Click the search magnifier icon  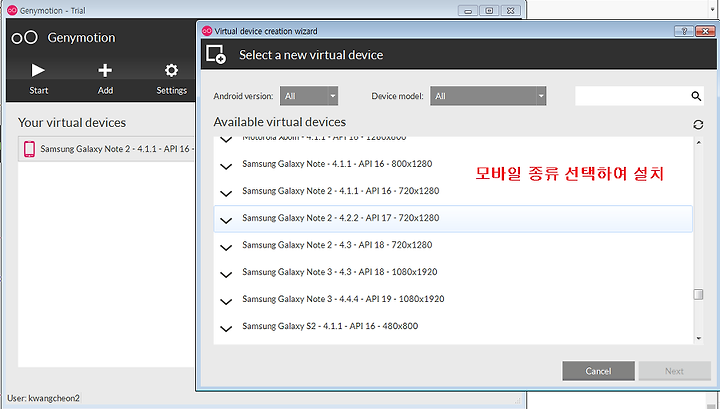pos(696,96)
